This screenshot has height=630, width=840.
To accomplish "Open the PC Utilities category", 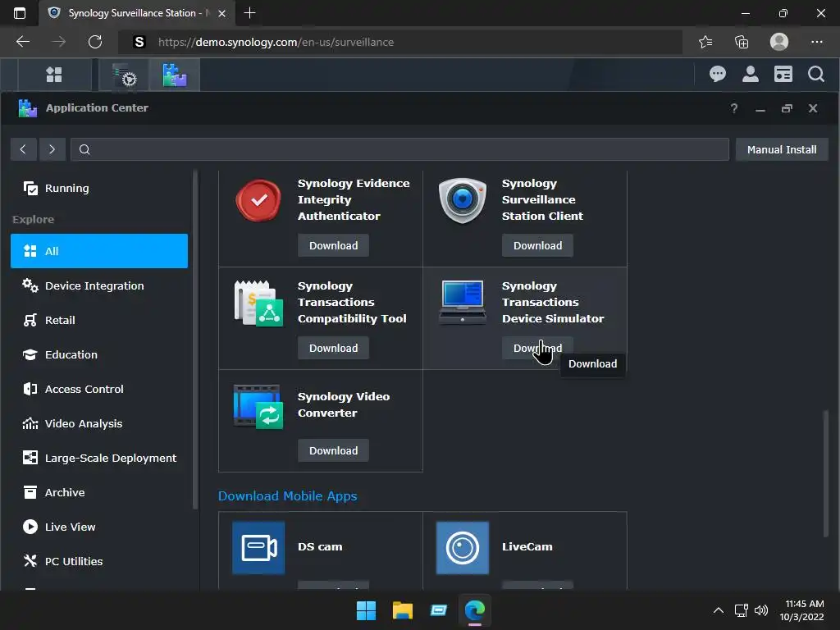I will pos(99,561).
